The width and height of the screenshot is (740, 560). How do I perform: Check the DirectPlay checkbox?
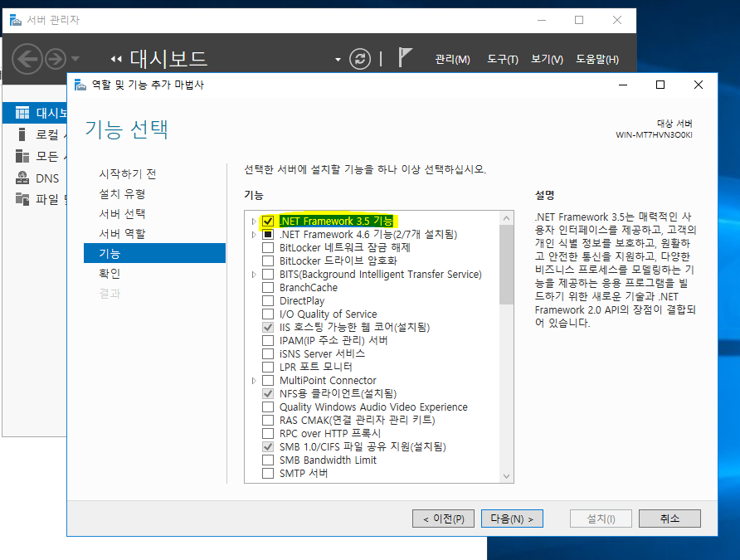[268, 300]
